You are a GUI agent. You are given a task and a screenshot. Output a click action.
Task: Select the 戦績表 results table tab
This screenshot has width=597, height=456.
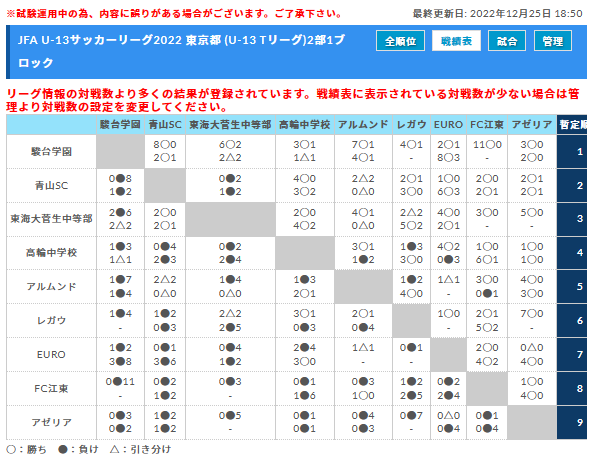(x=456, y=41)
